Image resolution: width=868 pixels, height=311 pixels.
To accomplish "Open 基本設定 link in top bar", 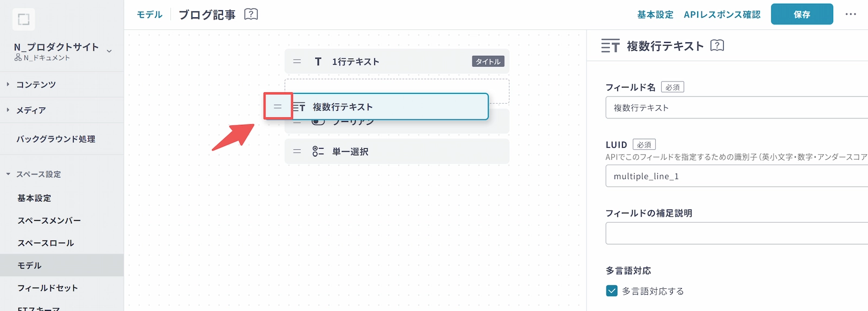I will (x=655, y=15).
